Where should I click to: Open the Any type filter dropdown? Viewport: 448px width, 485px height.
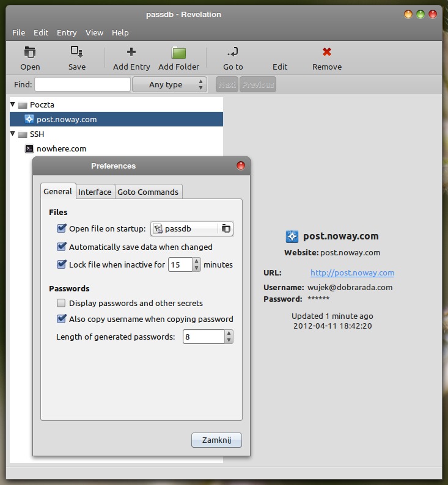point(169,84)
